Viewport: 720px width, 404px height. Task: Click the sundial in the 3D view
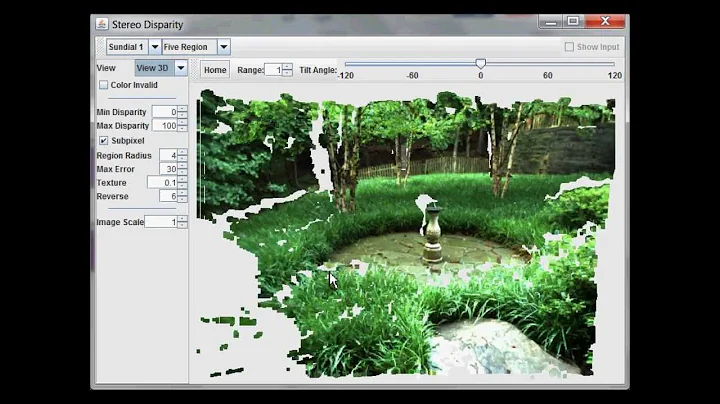432,233
